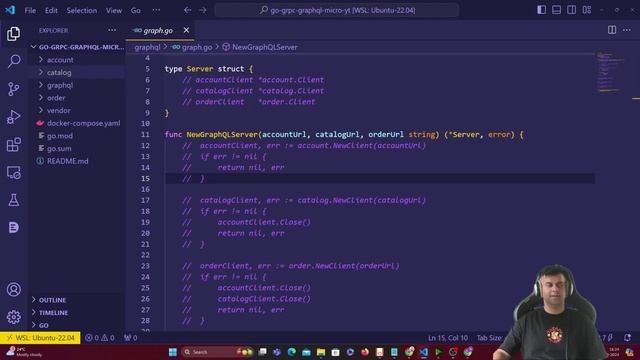Open the Testing flask view
The image size is (640, 360).
click(x=13, y=200)
